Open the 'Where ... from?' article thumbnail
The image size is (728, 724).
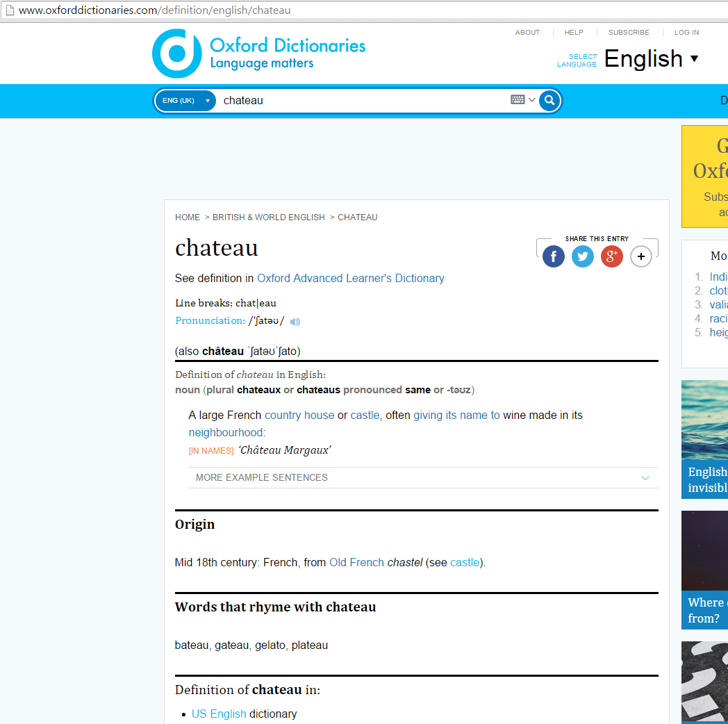pos(705,550)
